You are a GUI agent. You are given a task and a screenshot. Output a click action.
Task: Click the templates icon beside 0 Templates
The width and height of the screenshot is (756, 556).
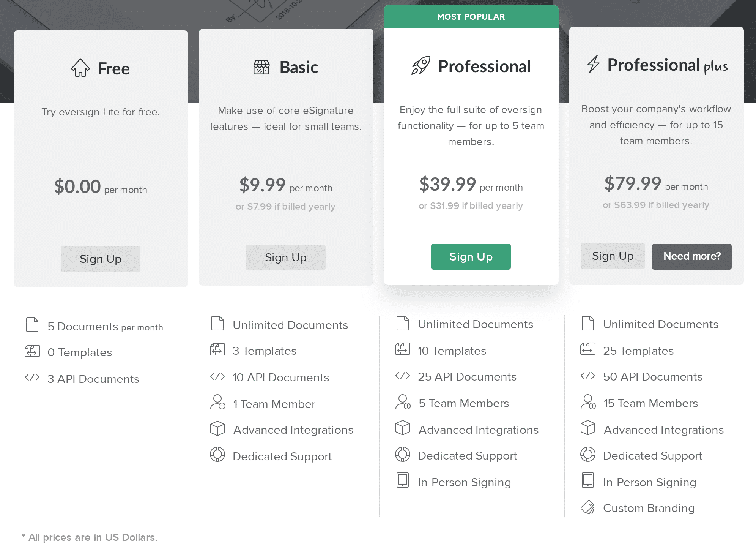tap(32, 351)
